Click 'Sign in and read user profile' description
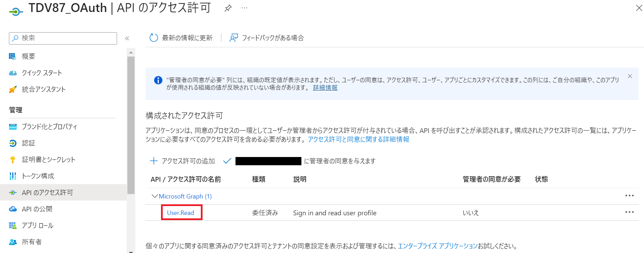 [335, 213]
